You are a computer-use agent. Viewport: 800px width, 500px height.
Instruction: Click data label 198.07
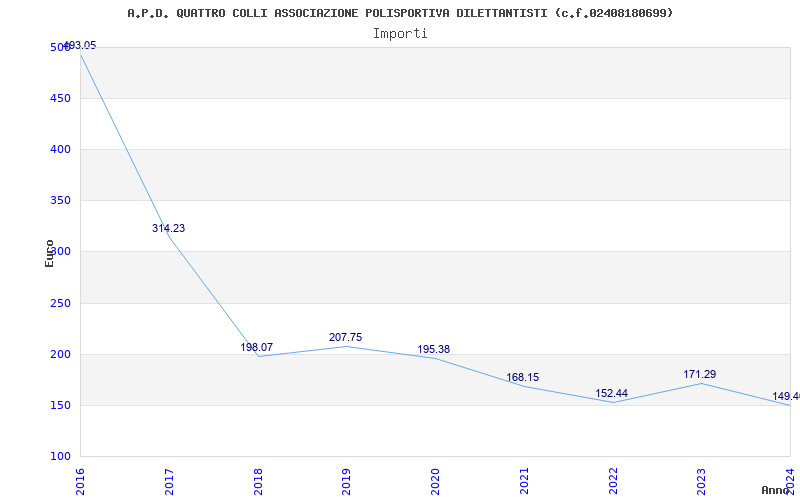(257, 347)
